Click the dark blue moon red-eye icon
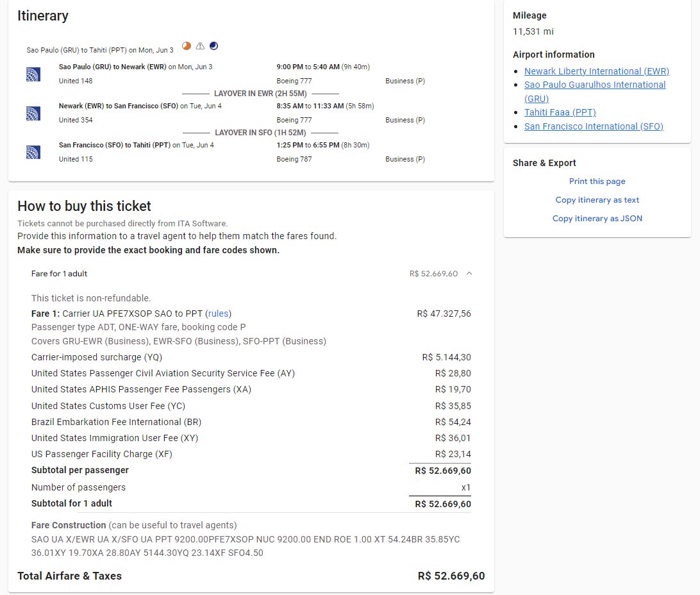Viewport: 700px width, 595px height. click(214, 46)
